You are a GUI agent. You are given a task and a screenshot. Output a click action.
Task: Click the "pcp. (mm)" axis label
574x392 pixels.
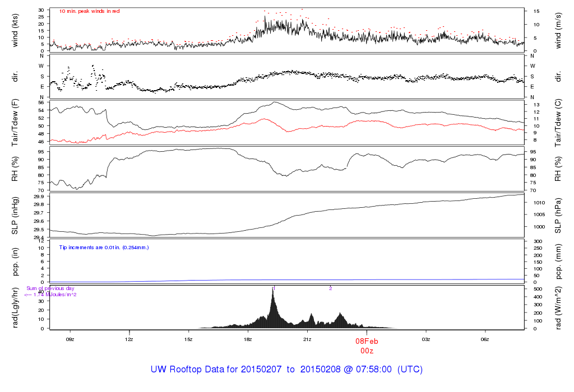558,262
